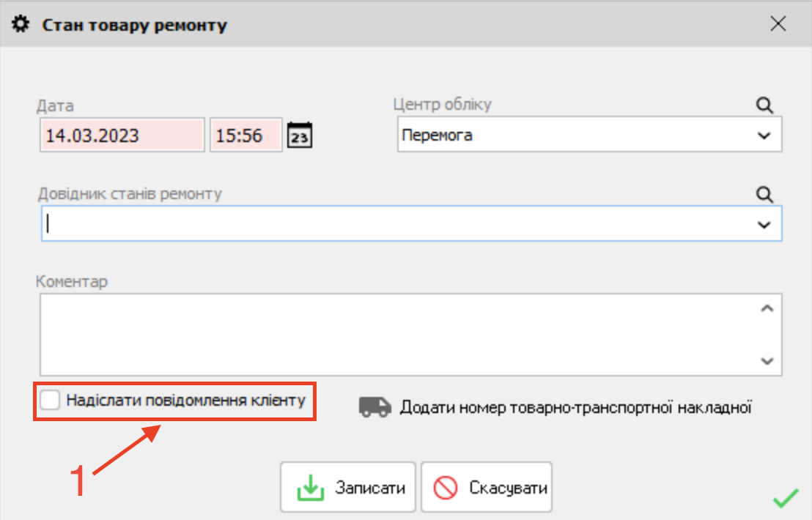Enable Надіслати повідомлення клієнту checkbox
The image size is (812, 520).
49,401
